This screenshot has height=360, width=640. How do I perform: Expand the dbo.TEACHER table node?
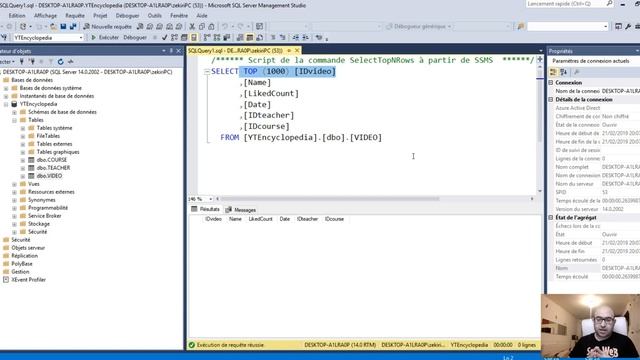23,168
